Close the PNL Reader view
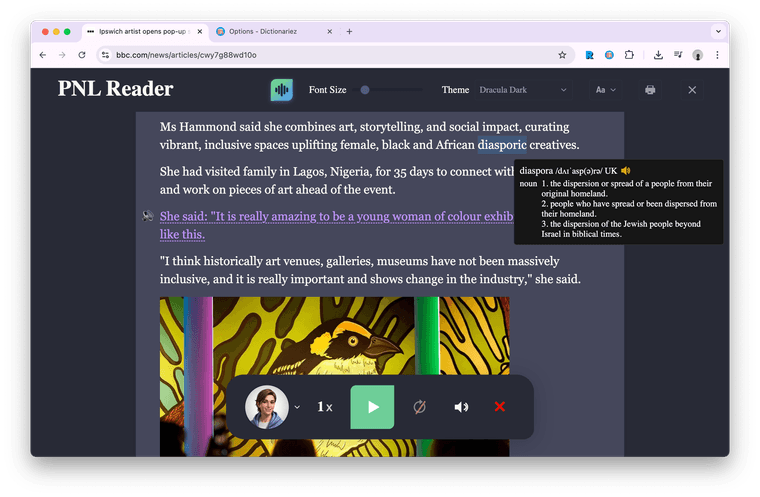 click(x=692, y=90)
